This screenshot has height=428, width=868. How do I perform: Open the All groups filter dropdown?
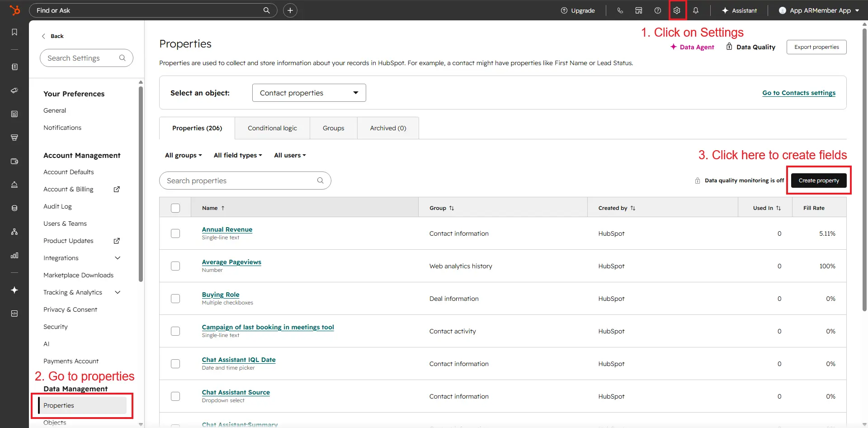184,155
